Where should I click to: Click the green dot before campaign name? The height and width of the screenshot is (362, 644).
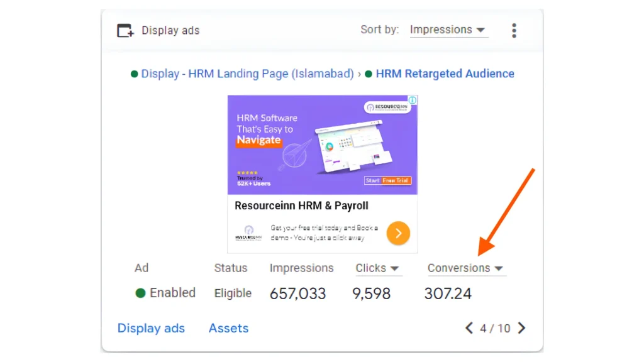134,74
